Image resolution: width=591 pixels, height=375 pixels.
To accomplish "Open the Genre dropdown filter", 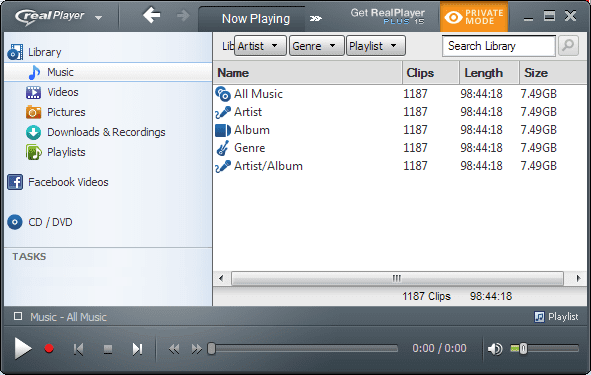I will (x=317, y=46).
